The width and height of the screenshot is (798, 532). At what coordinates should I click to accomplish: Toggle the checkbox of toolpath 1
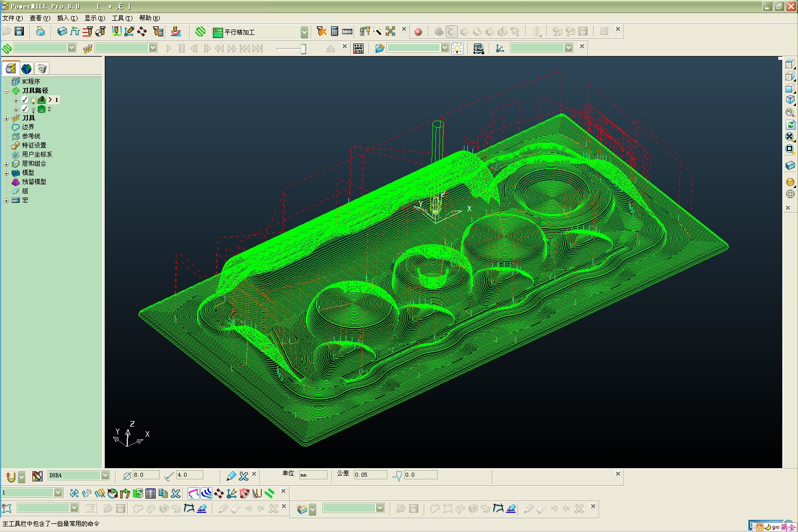(x=25, y=100)
